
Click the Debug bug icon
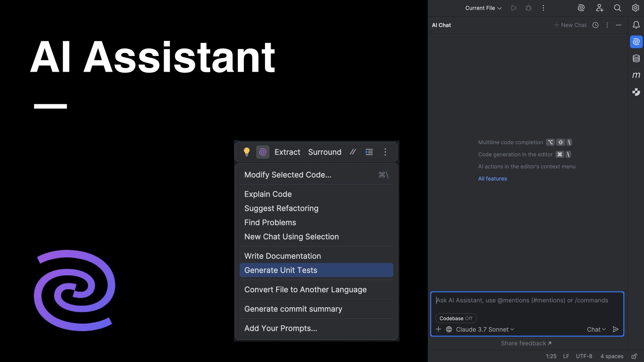pos(529,8)
